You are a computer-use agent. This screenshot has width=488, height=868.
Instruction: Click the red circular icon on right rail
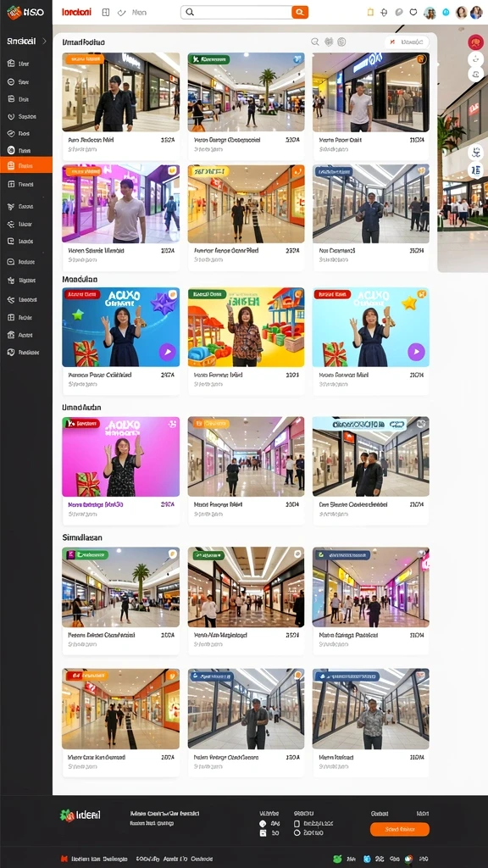(x=475, y=42)
